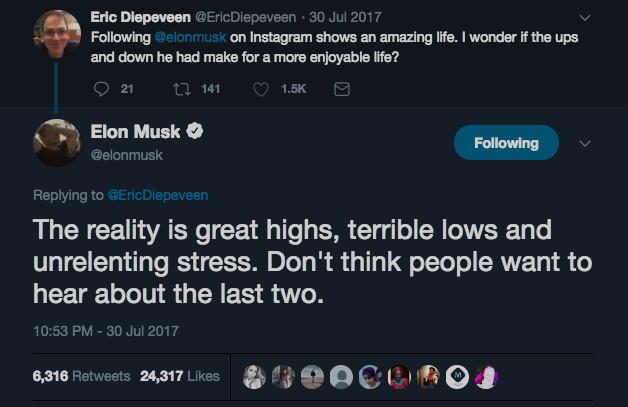Open the white circular M logo avatar
The image size is (628, 407).
click(x=457, y=377)
